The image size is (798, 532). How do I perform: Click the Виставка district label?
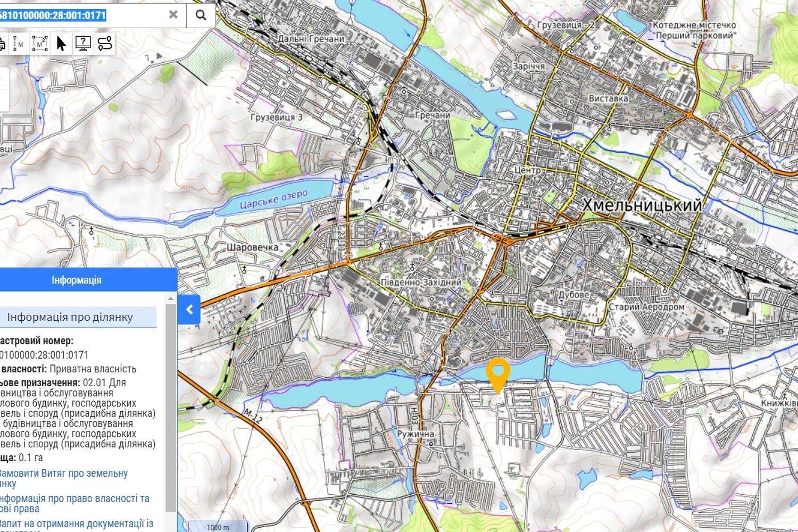[609, 98]
